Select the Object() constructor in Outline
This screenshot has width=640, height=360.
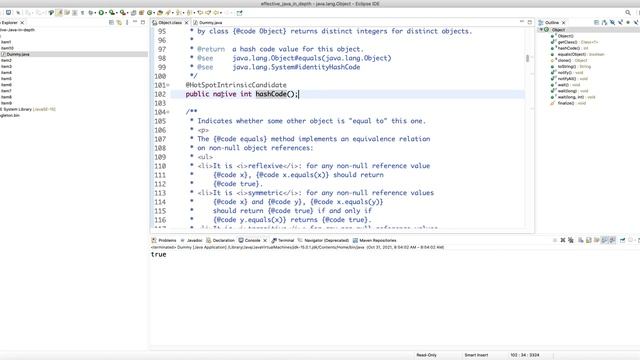565,36
